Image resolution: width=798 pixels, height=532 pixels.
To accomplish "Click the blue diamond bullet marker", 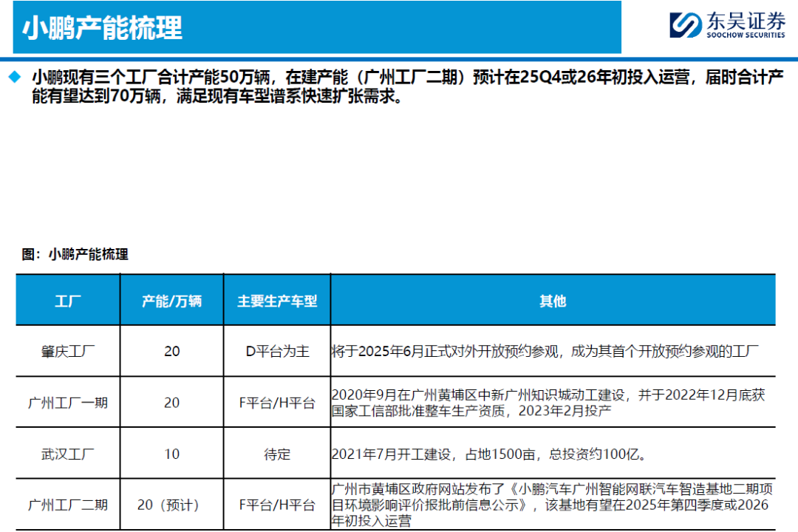I will tap(14, 77).
